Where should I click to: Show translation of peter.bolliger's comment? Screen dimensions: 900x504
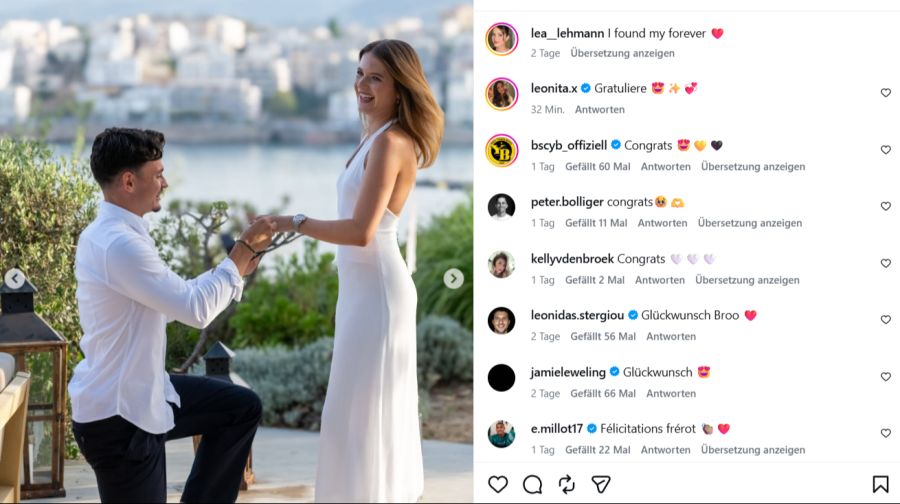pos(750,223)
